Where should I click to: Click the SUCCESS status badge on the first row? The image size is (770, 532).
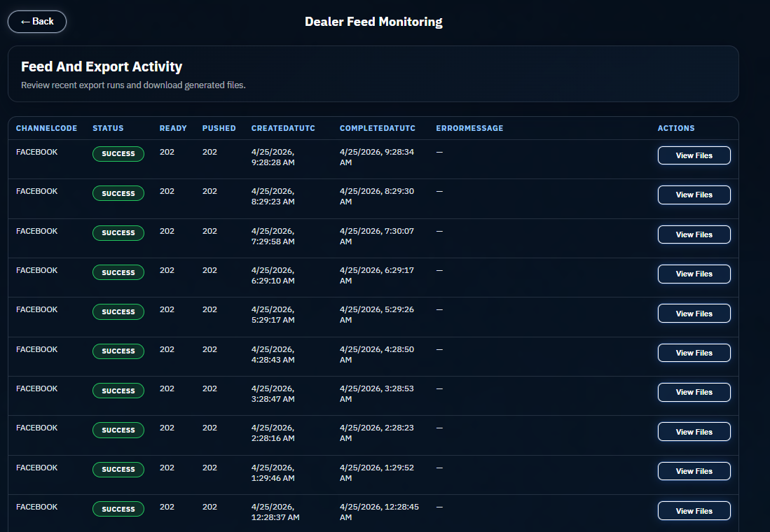tap(118, 153)
